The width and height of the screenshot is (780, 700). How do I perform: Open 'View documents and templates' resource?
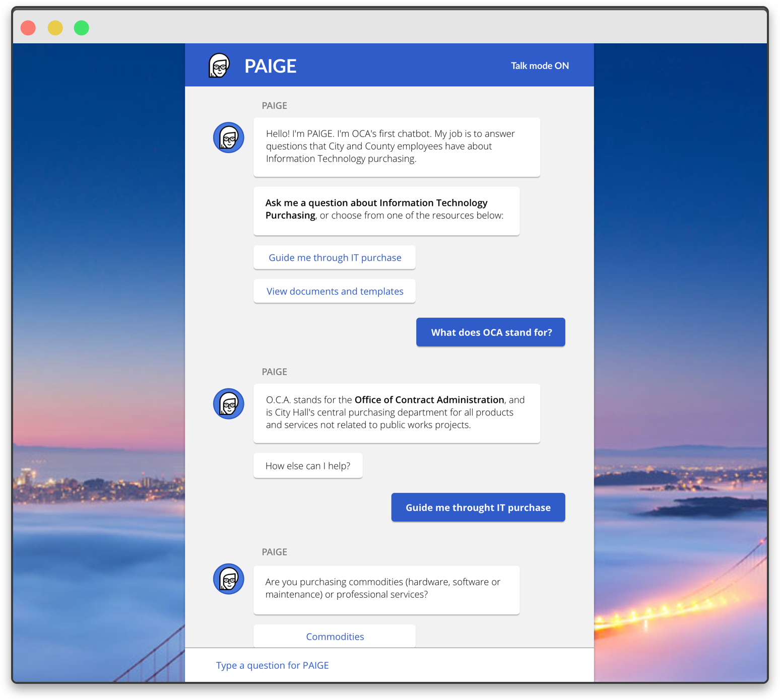335,292
